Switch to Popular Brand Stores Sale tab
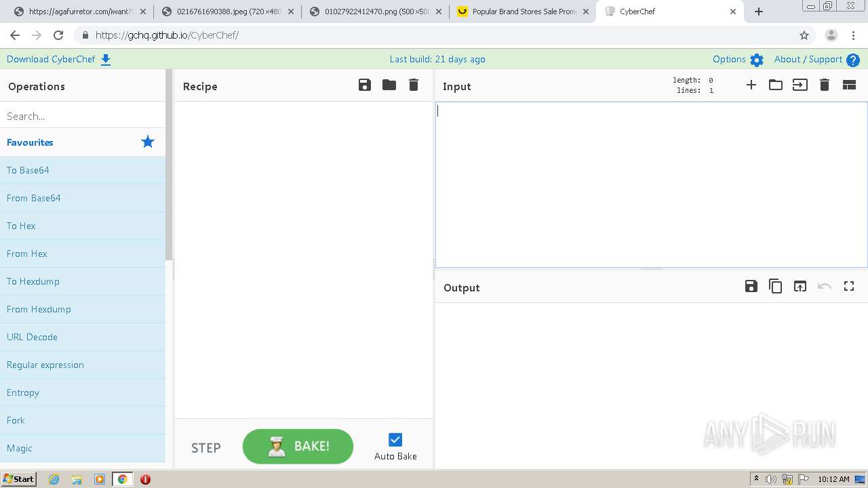The width and height of the screenshot is (868, 488). [x=522, y=12]
